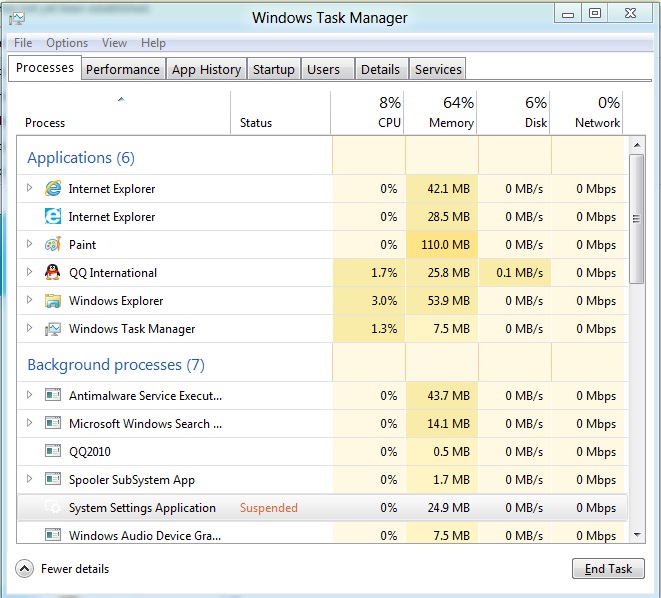661x598 pixels.
Task: Expand the Windows Explorer process group
Action: coord(29,300)
